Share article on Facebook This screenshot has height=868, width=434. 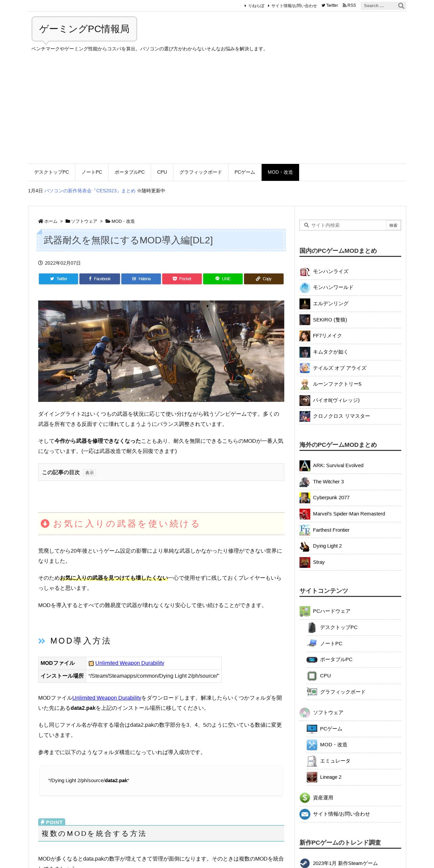[100, 279]
